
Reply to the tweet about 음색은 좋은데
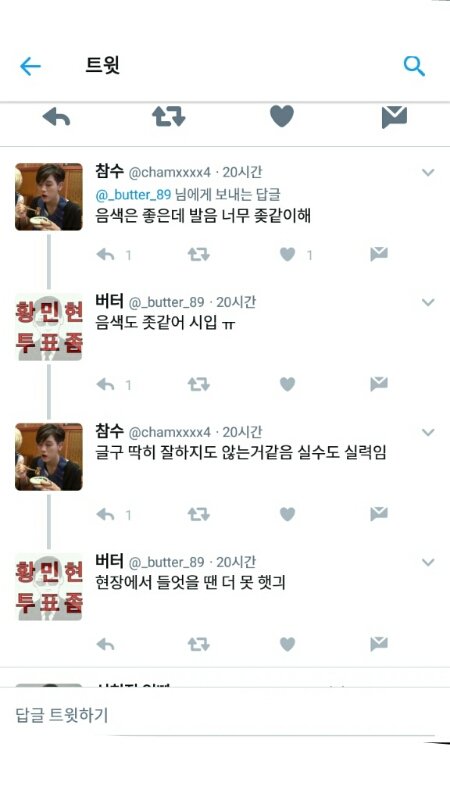tap(105, 254)
